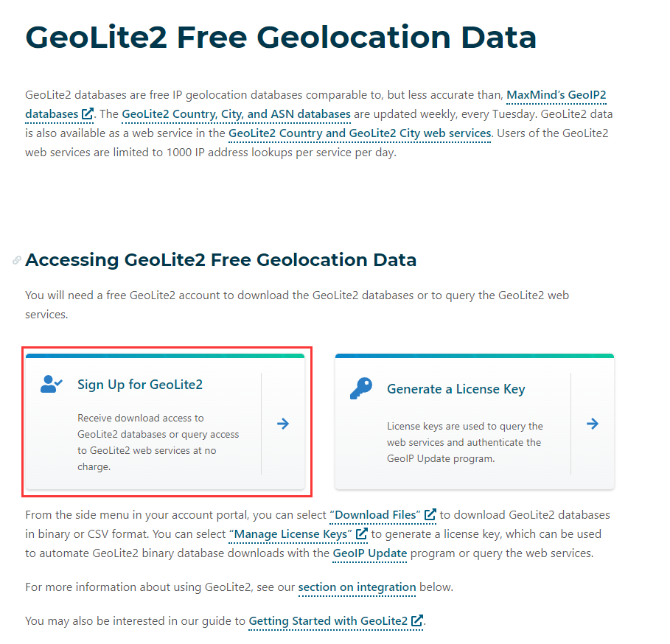The width and height of the screenshot is (670, 644).
Task: Click the key icon on License Key card
Action: click(361, 388)
